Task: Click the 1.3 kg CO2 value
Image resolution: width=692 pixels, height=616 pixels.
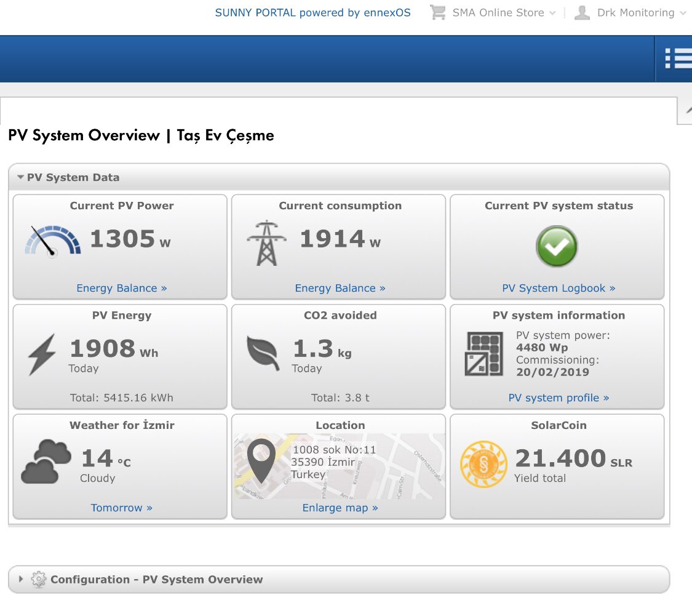Action: [x=322, y=348]
